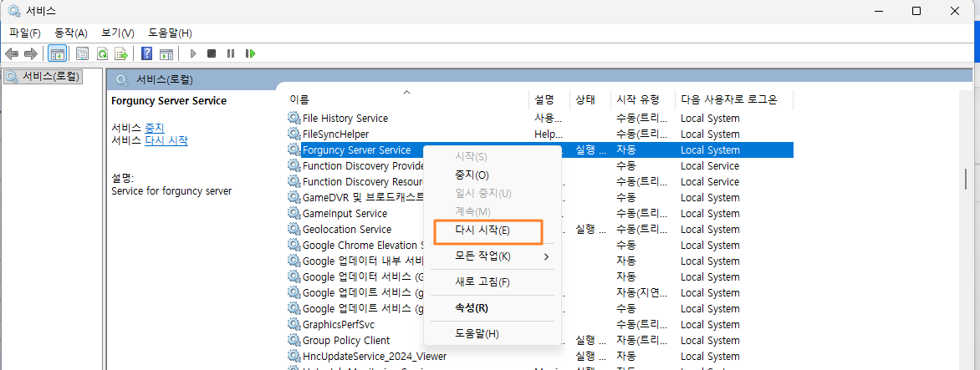Select the Google Chrome Elevation service row
This screenshot has height=370, width=980.
(x=540, y=246)
